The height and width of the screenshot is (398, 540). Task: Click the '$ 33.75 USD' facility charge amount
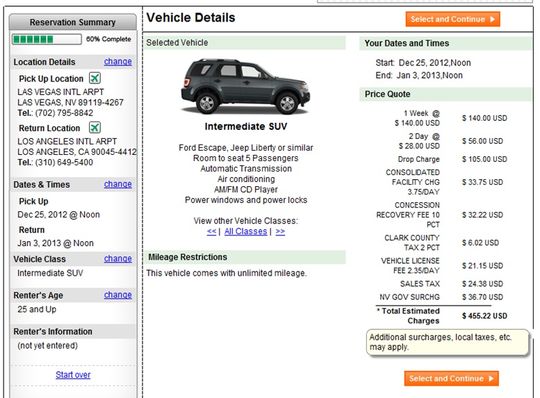point(482,182)
